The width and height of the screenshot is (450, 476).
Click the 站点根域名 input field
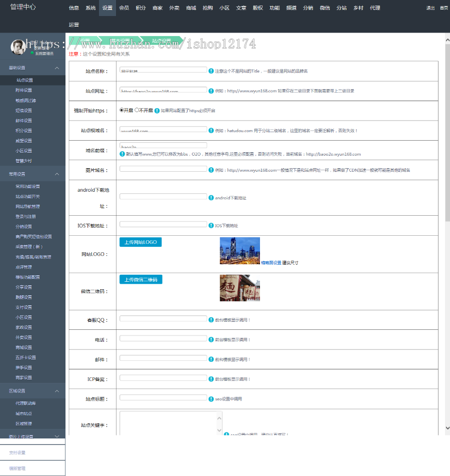click(x=163, y=129)
